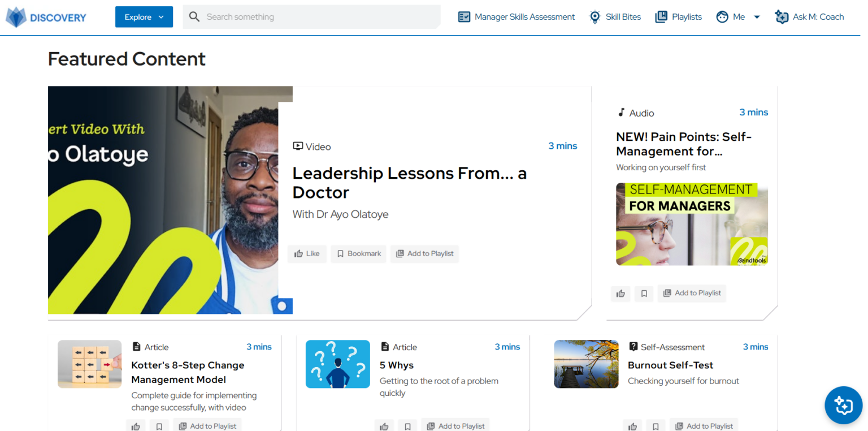Click the floating coach icon at bottom right
The width and height of the screenshot is (868, 431).
click(x=843, y=405)
